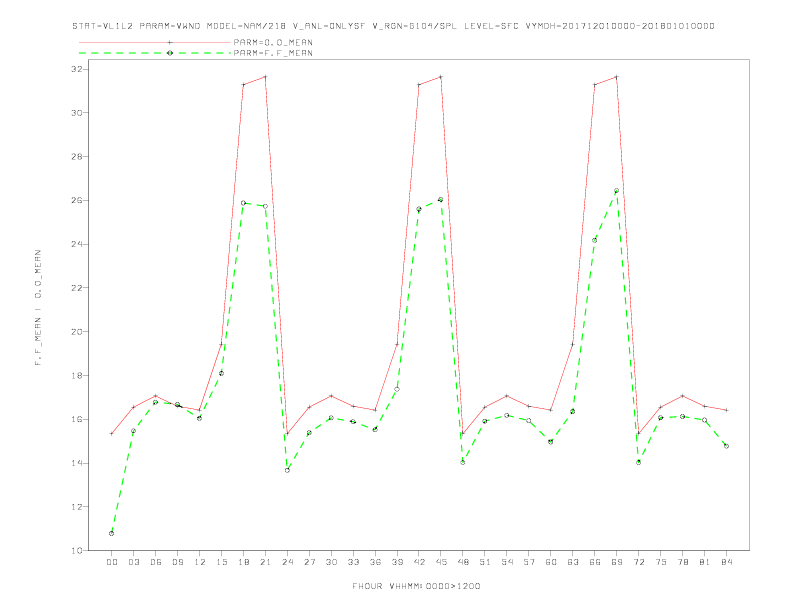Click the y-axis tick label 22

pyautogui.click(x=77, y=288)
